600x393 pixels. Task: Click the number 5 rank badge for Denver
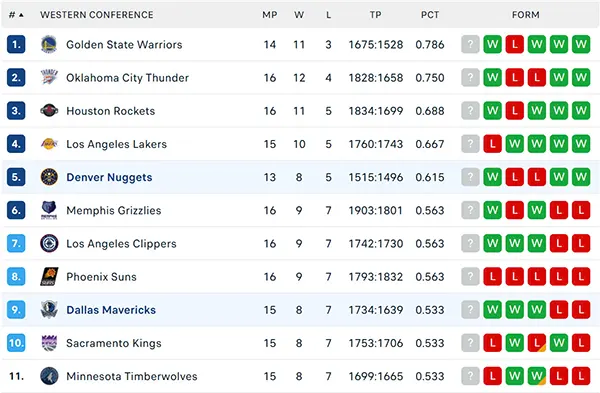(16, 177)
